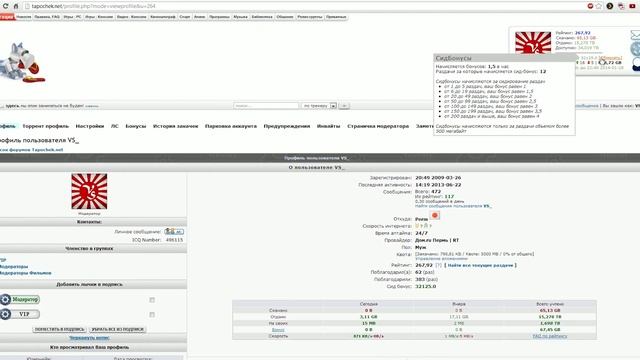Click the robot dog site logo
This screenshot has width=640, height=360.
point(22,62)
